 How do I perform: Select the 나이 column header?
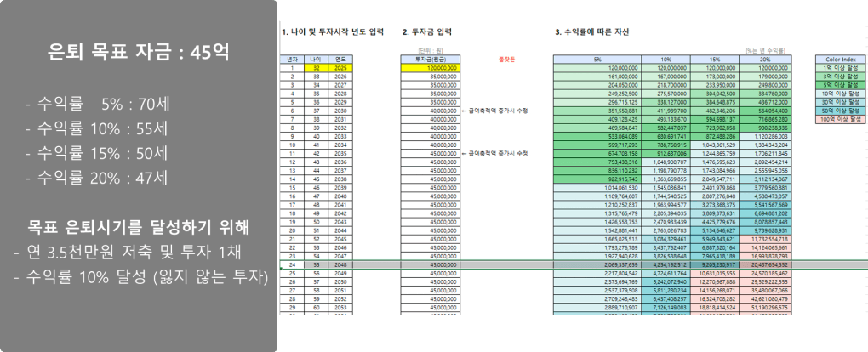pyautogui.click(x=316, y=59)
